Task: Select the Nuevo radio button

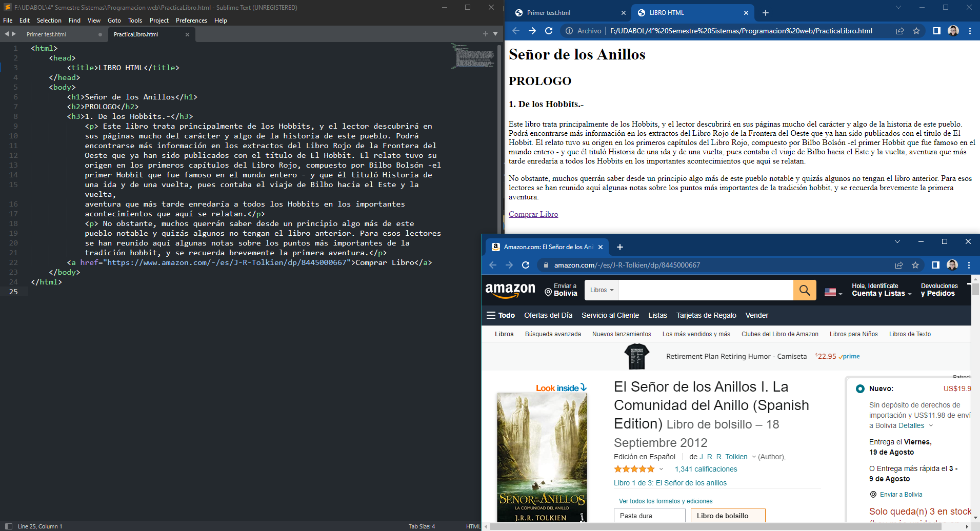Action: 860,389
